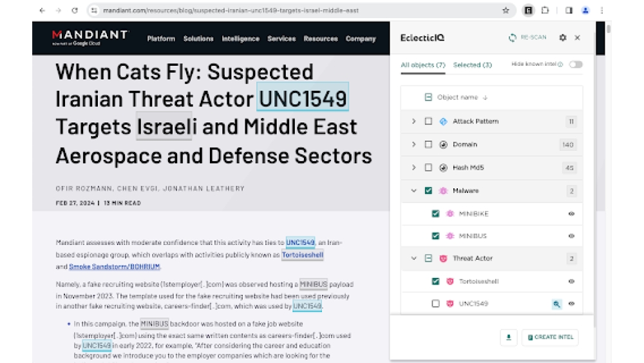Click the Attack Pattern type icon
Image resolution: width=644 pixels, height=363 pixels.
click(x=443, y=121)
